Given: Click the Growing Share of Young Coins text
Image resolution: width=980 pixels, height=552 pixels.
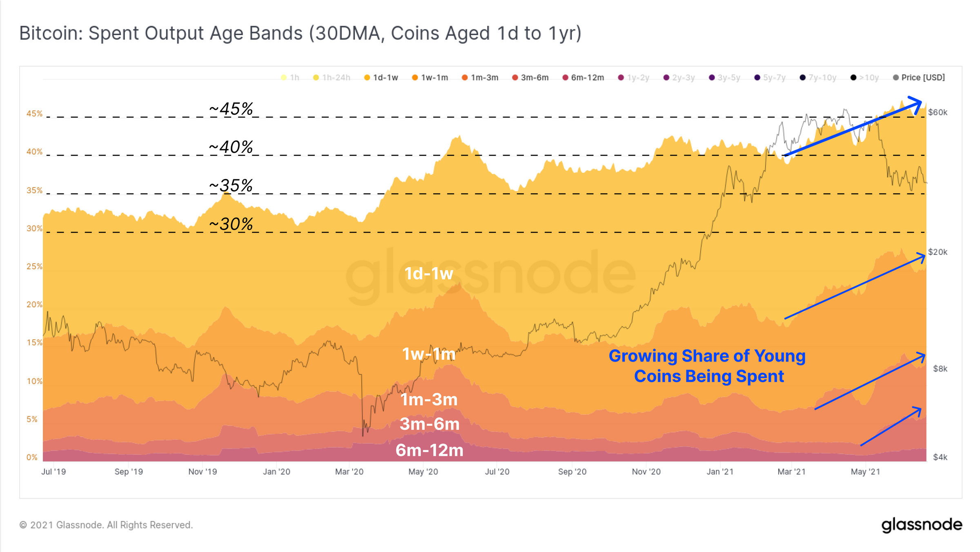Looking at the screenshot, I should pos(707,366).
